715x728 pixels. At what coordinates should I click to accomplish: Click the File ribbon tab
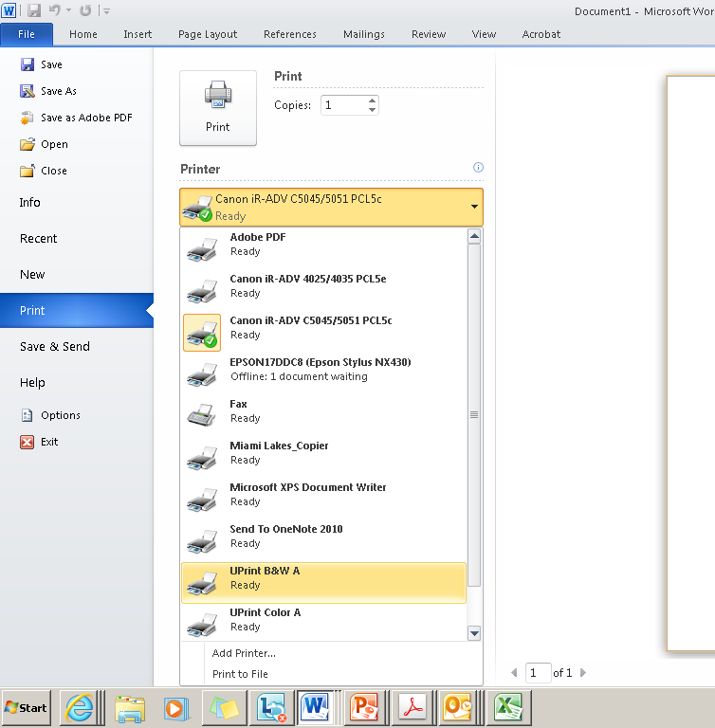[x=27, y=34]
